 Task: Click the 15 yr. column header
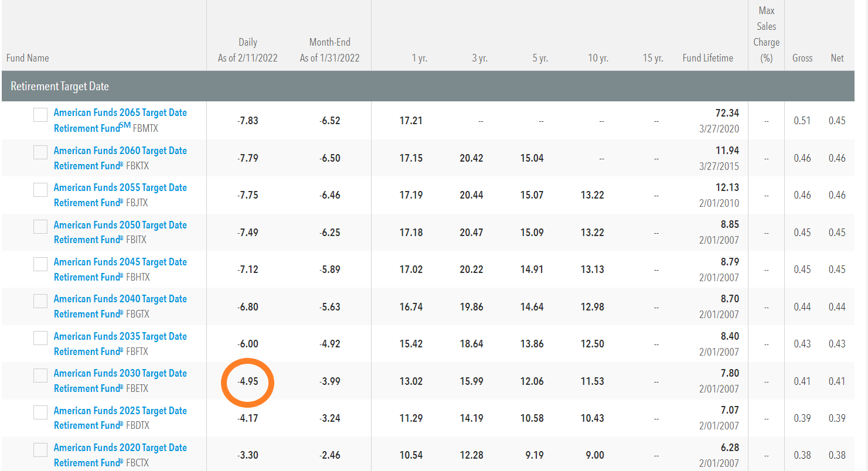[653, 58]
